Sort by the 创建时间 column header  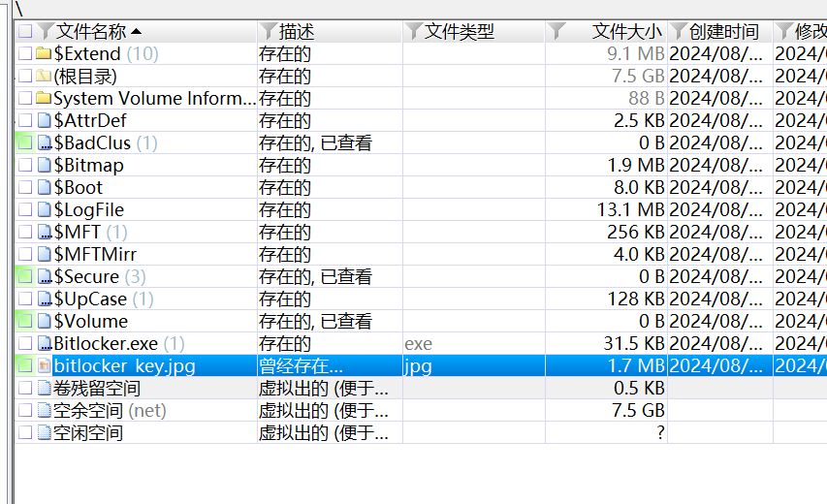pyautogui.click(x=723, y=32)
